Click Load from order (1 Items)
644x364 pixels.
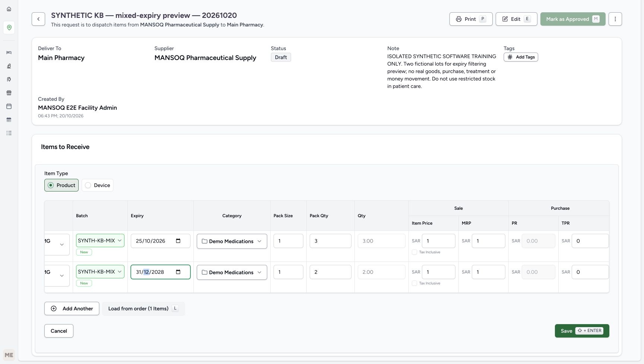pos(143,308)
